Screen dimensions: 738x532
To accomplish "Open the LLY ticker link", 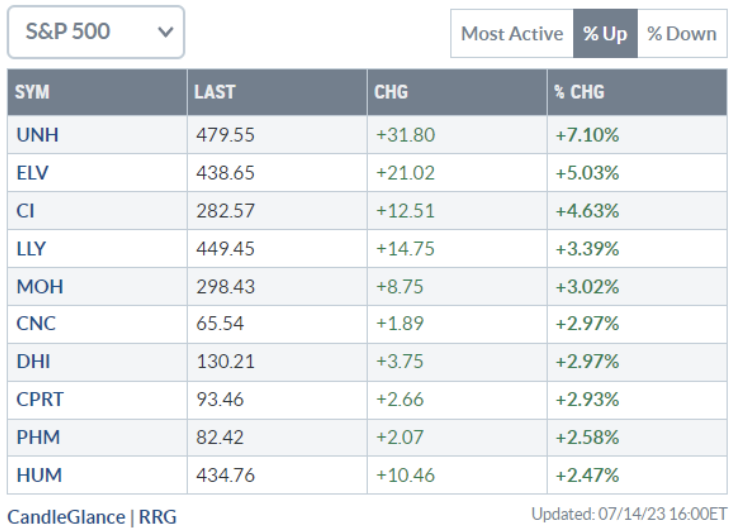I will click(32, 248).
